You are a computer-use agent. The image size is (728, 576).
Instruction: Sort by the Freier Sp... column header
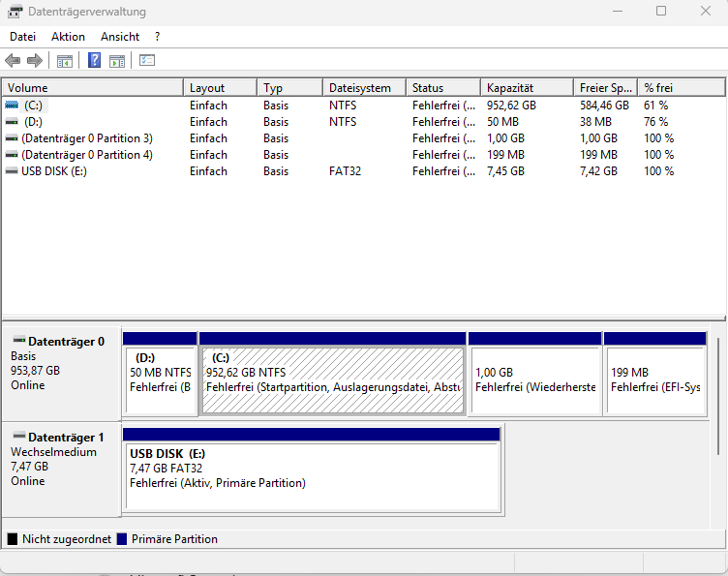click(606, 88)
